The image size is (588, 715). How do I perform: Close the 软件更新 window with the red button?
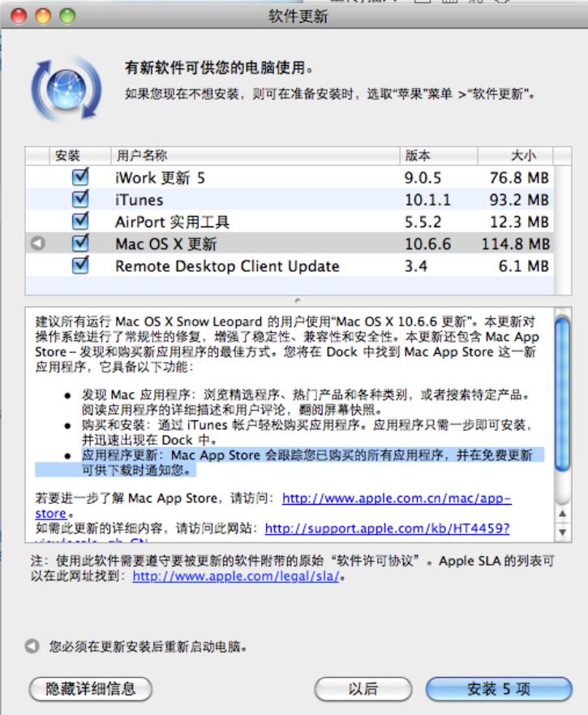coord(19,16)
